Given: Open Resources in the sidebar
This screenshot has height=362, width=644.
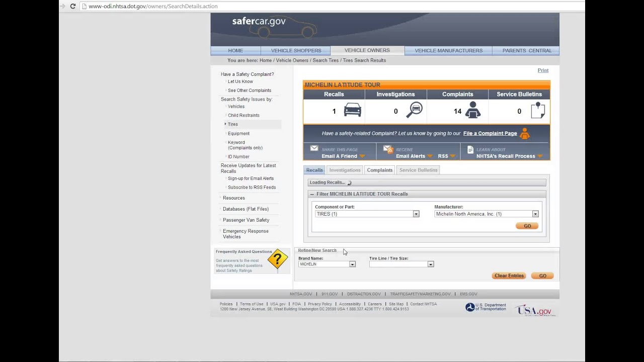Looking at the screenshot, I should tap(234, 198).
